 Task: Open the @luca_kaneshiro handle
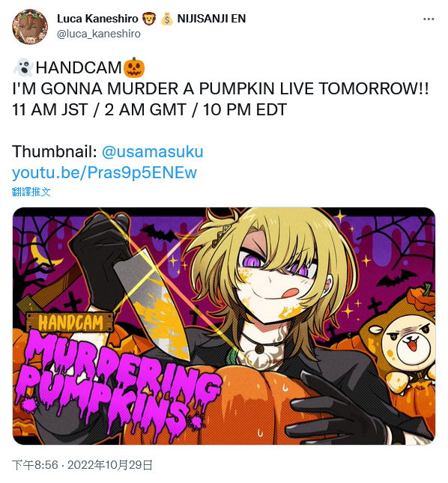(99, 34)
